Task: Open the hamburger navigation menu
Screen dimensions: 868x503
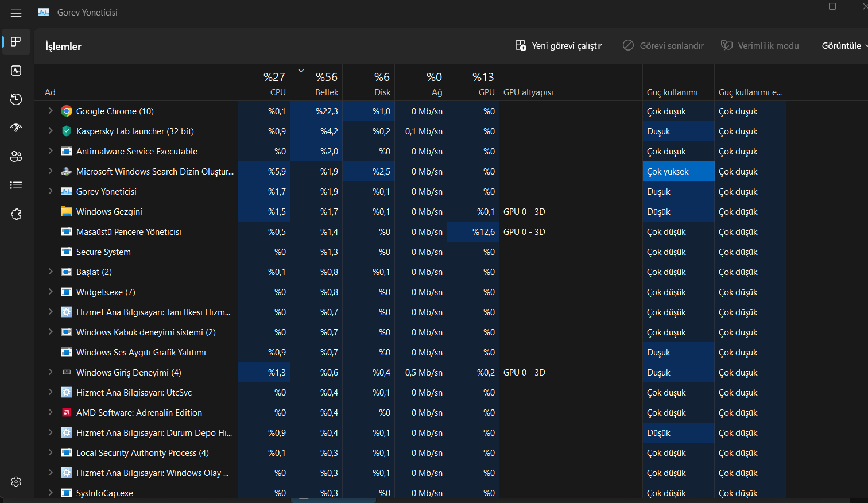Action: coord(16,13)
